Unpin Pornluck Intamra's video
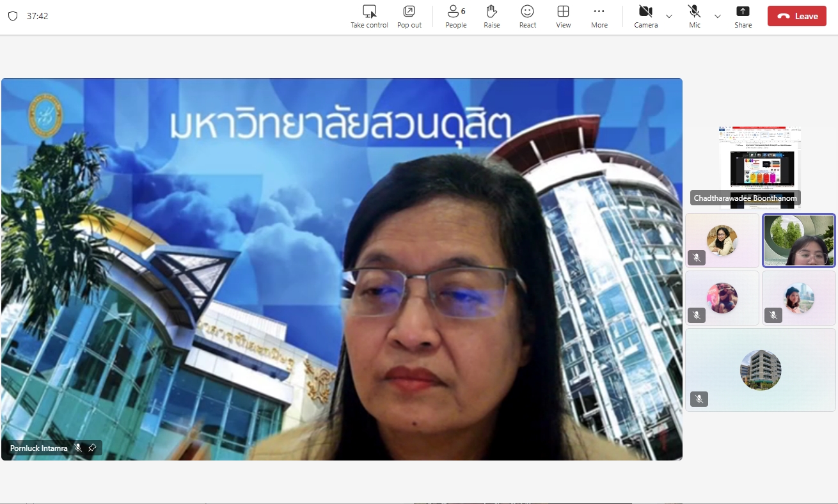Screen dimensions: 838x504 pyautogui.click(x=92, y=448)
